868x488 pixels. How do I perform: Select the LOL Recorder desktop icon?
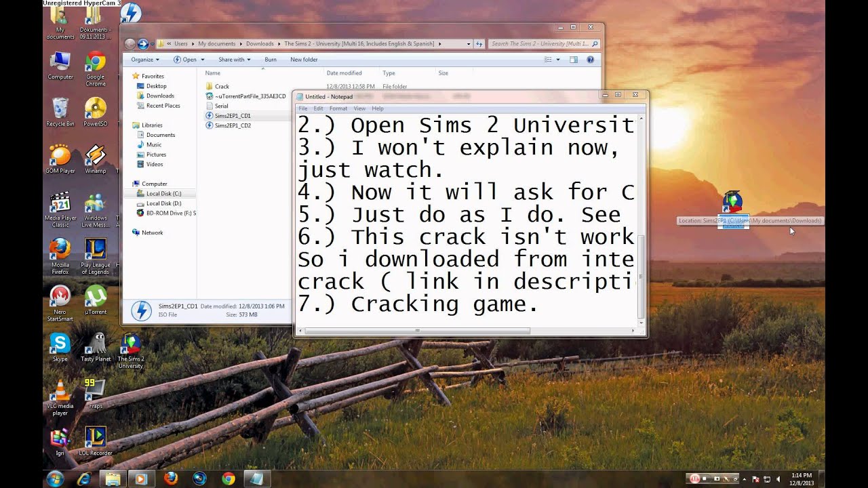coord(96,441)
